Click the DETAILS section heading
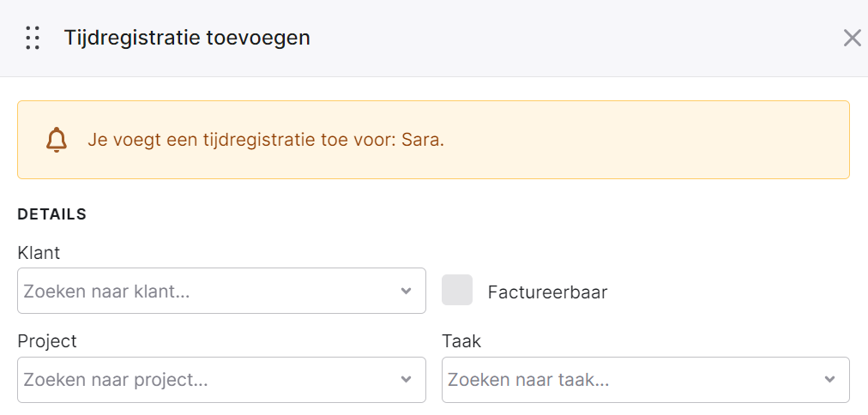 (x=52, y=214)
